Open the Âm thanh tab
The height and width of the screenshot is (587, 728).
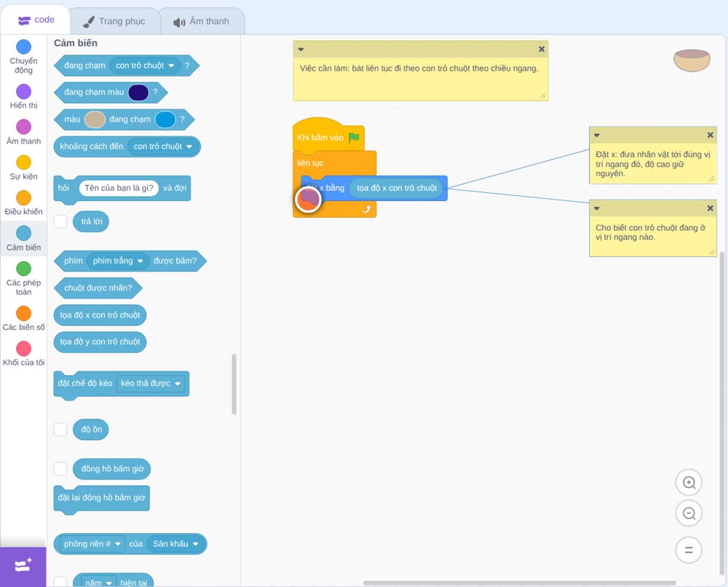pyautogui.click(x=202, y=21)
